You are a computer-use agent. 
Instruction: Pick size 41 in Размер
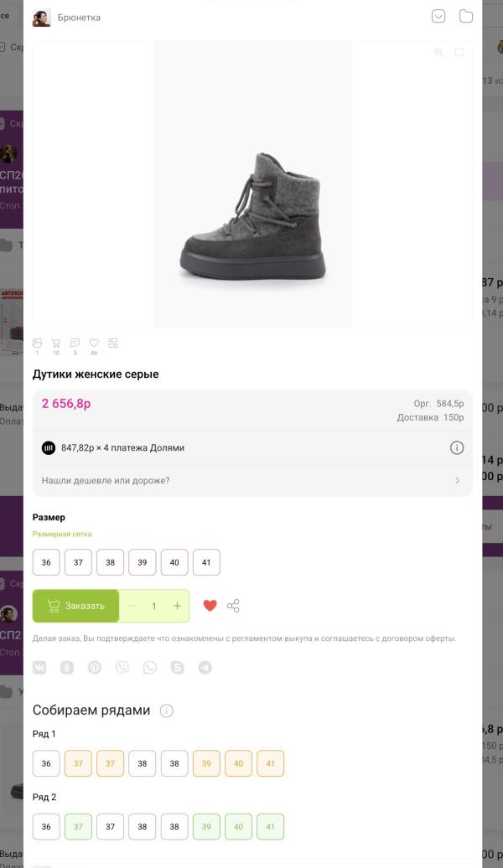[x=206, y=562]
